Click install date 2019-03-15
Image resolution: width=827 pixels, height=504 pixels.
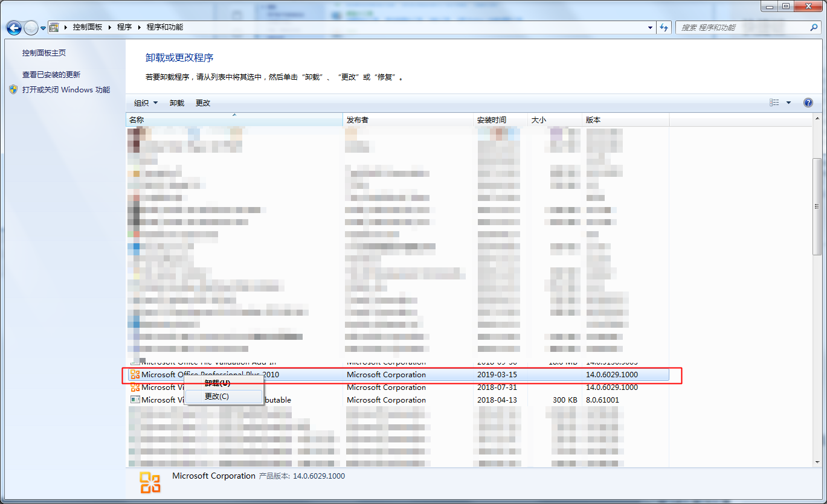point(497,375)
